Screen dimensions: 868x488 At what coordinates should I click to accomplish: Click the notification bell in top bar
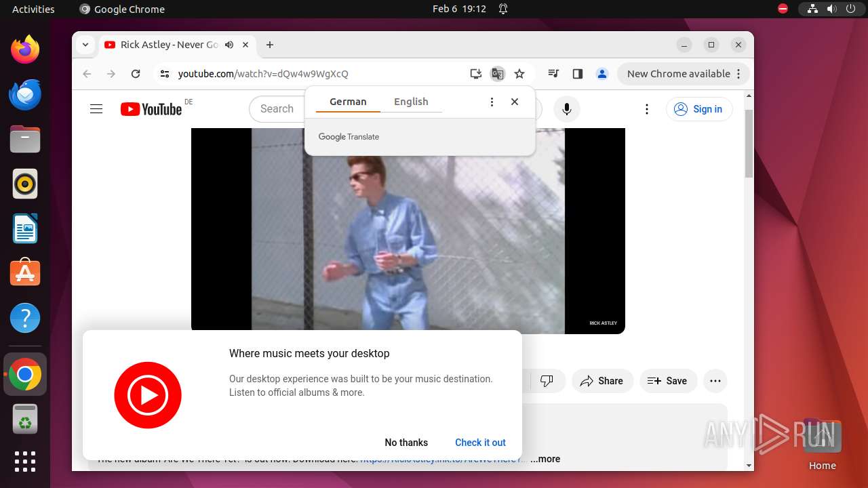coord(503,9)
